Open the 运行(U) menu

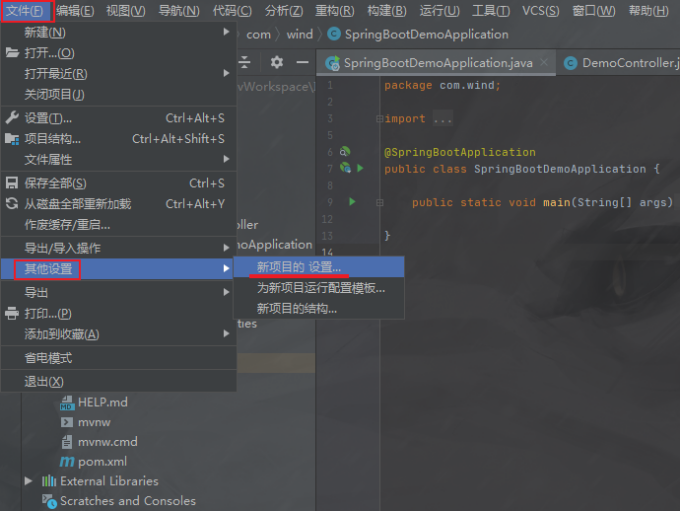pyautogui.click(x=440, y=10)
